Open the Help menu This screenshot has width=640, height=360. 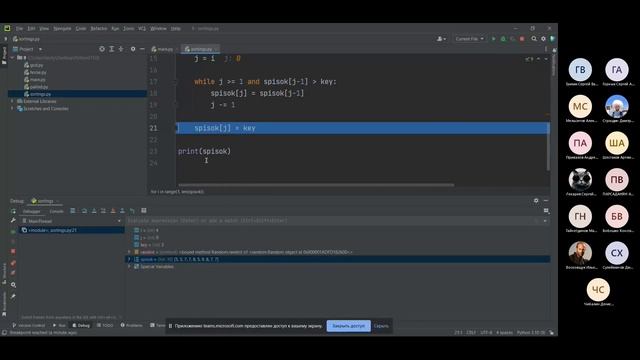click(x=176, y=29)
